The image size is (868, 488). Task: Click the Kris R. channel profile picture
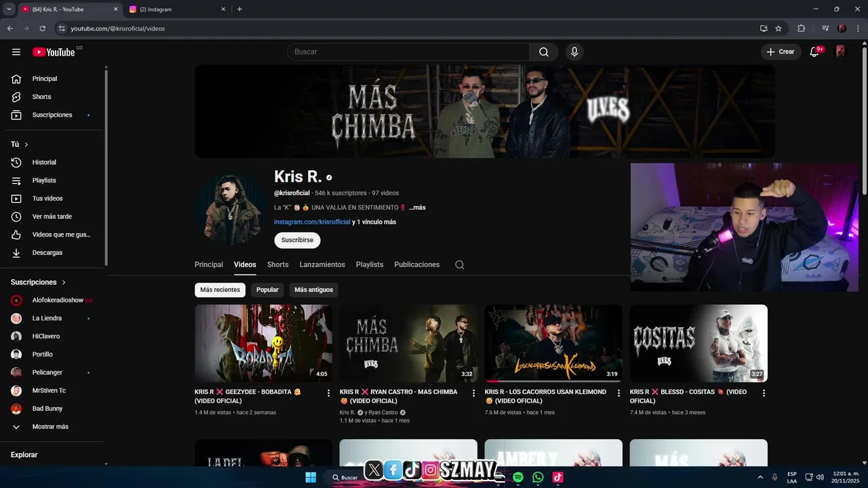pyautogui.click(x=230, y=209)
